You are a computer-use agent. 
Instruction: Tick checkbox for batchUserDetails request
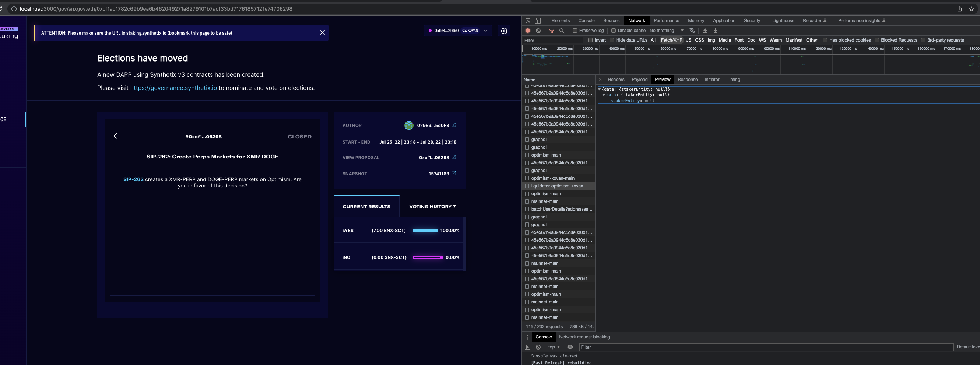[527, 209]
